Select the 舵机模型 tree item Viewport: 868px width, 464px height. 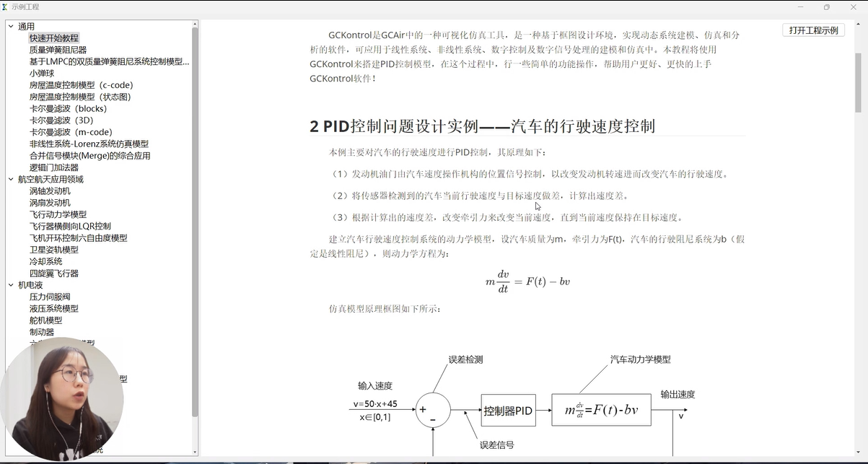point(45,320)
